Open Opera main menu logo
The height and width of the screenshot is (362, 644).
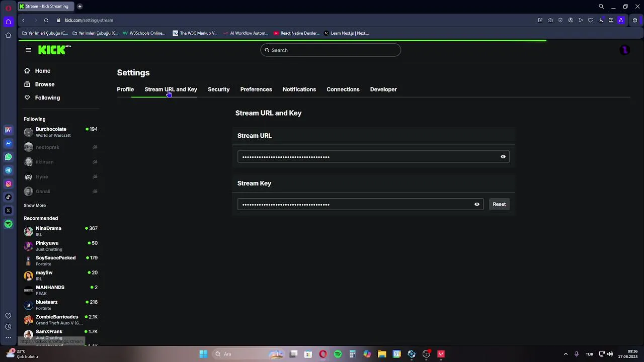8,8
